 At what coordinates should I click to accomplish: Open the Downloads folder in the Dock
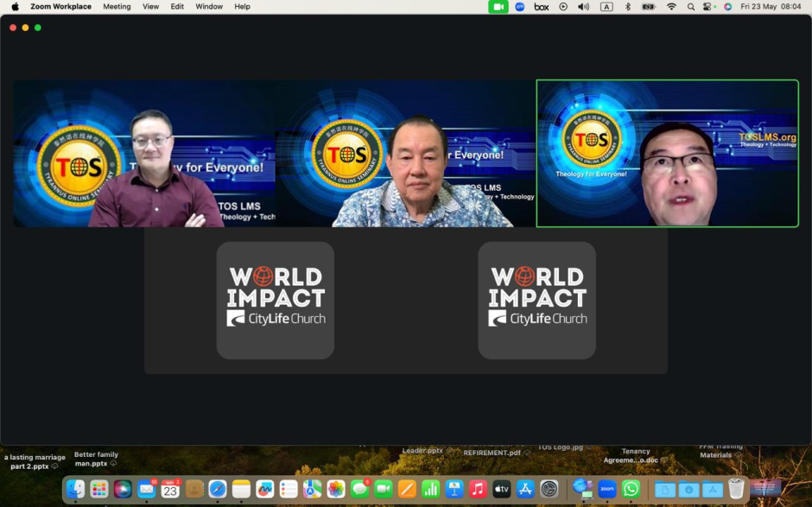point(688,489)
